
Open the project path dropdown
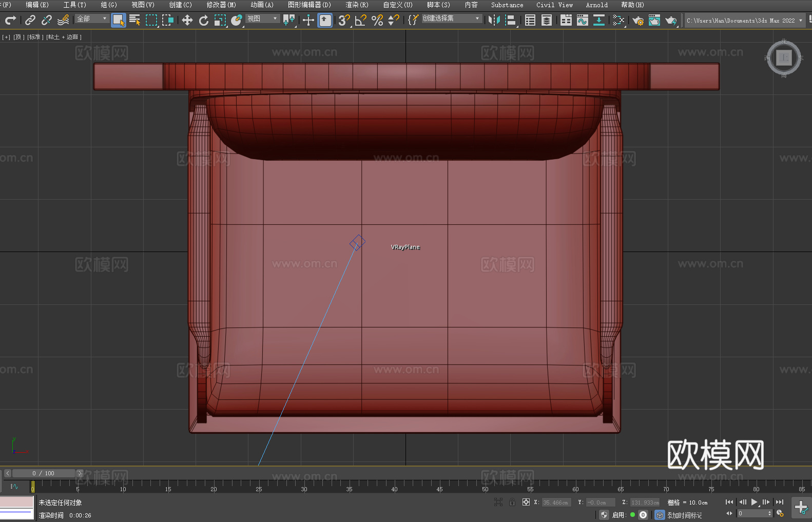(x=745, y=21)
